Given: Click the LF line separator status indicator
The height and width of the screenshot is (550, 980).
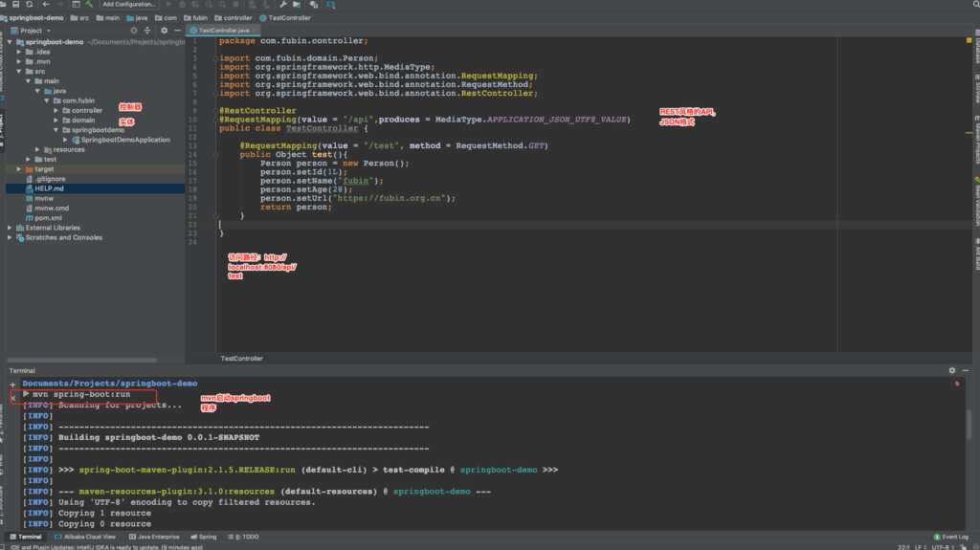Looking at the screenshot, I should point(920,547).
